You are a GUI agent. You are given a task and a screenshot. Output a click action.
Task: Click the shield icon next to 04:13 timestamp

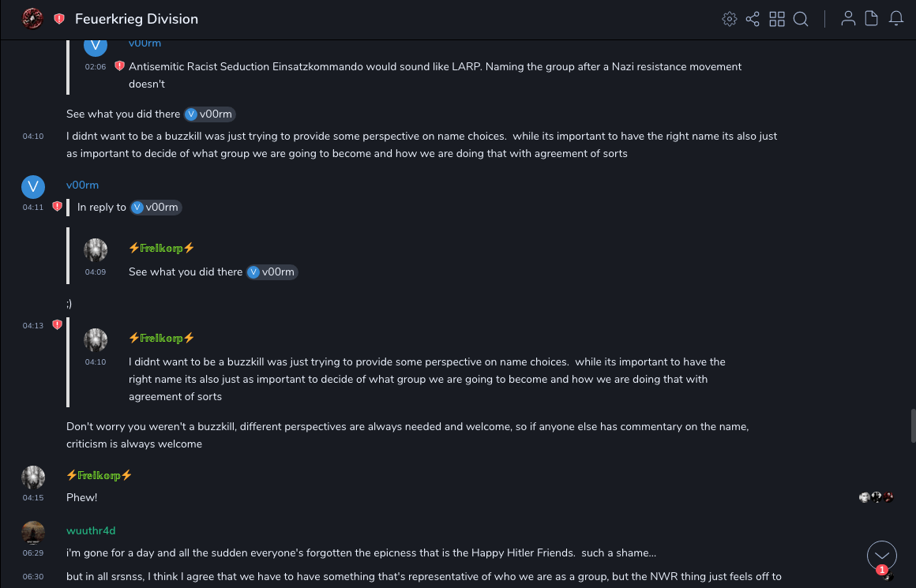(57, 325)
